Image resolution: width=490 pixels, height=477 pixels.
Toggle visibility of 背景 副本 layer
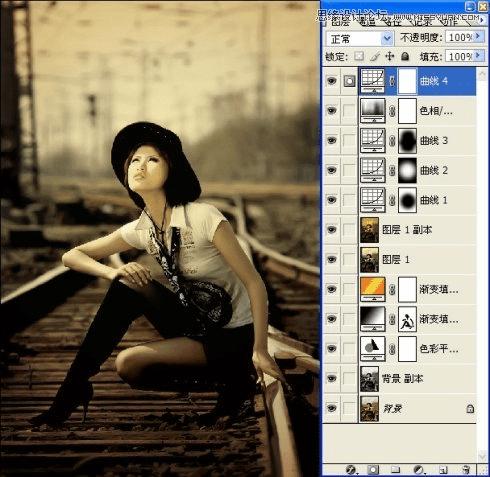point(331,378)
